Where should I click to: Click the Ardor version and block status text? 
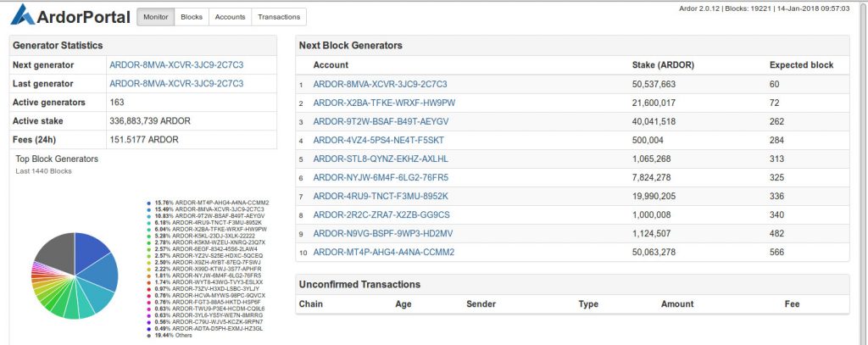point(764,8)
